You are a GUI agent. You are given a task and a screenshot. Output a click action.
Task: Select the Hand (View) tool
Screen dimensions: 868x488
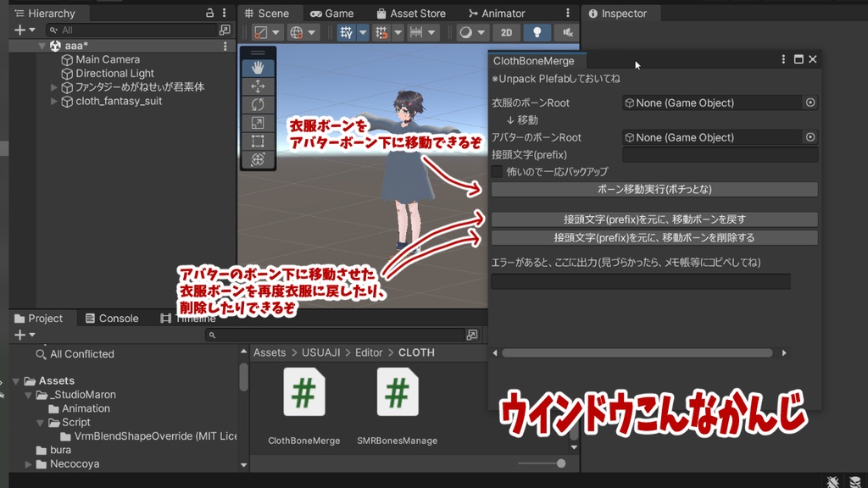[259, 68]
